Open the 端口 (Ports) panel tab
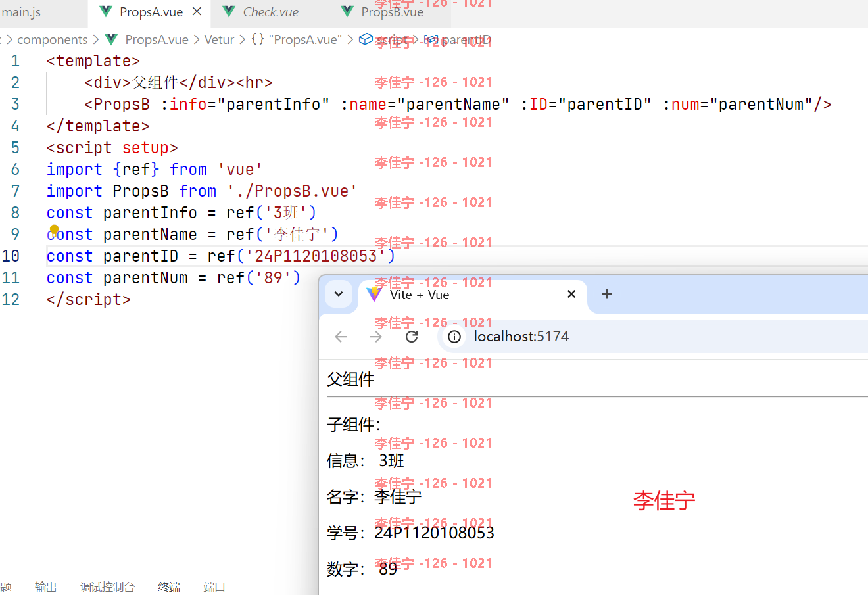The height and width of the screenshot is (595, 868). pos(214,587)
